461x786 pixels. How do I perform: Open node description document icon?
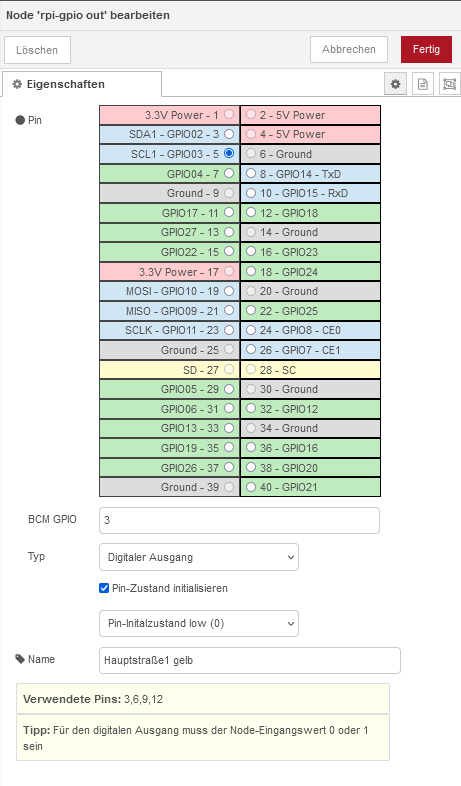click(x=423, y=84)
